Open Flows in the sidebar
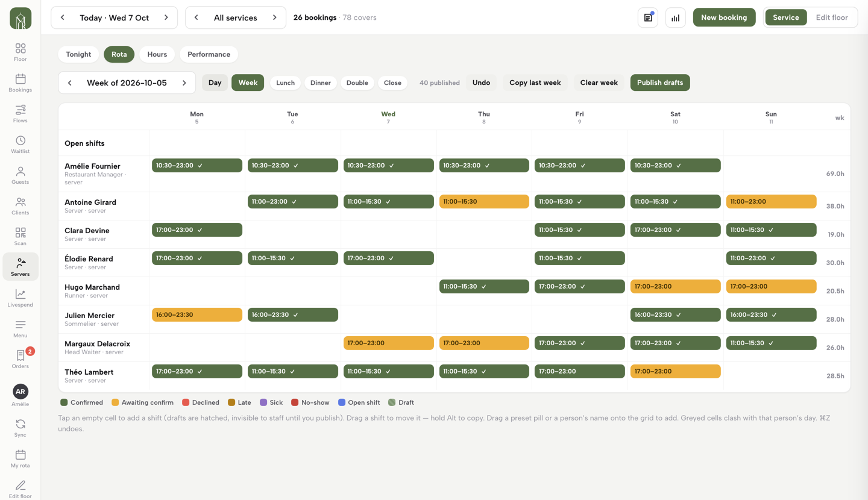 (x=20, y=113)
